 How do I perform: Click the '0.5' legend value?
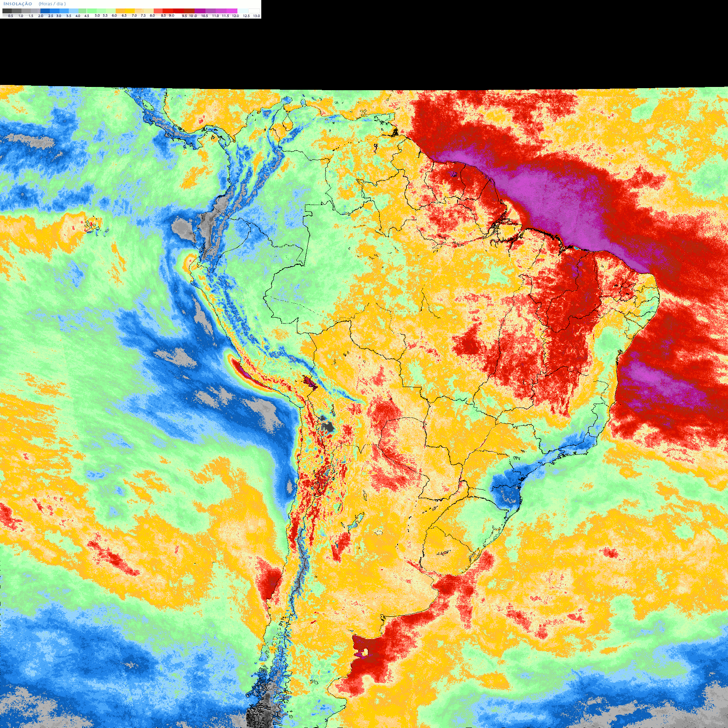[x=11, y=16]
